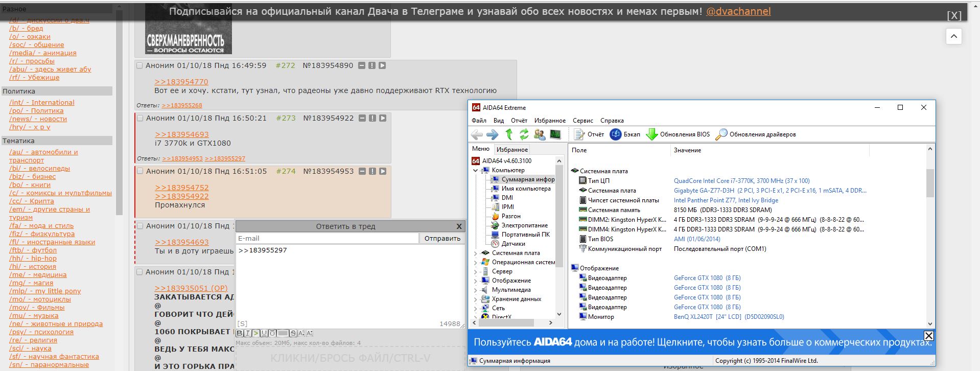
Task: Click the Отправить button in reply form
Action: coord(442,238)
